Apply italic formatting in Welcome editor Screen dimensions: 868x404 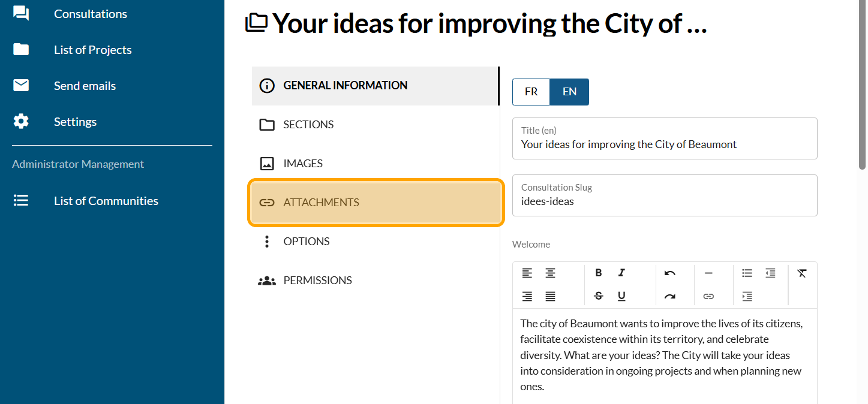tap(621, 273)
